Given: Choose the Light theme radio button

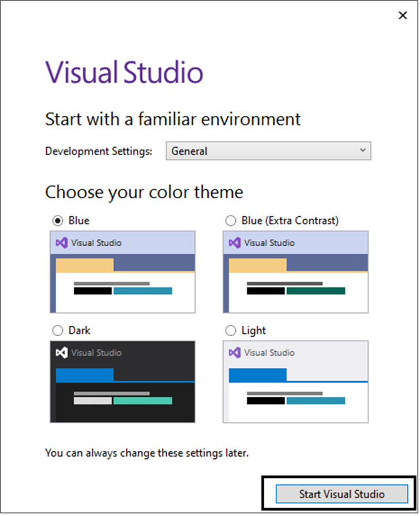Looking at the screenshot, I should 231,331.
